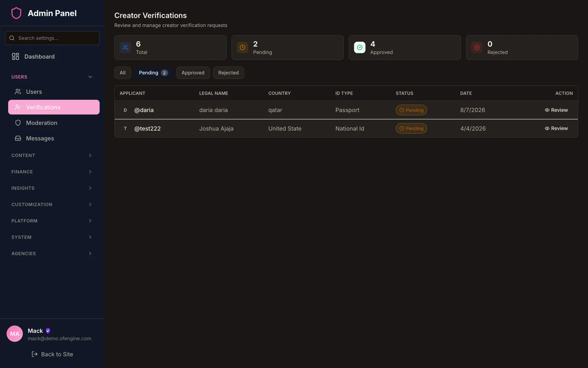The height and width of the screenshot is (368, 588).
Task: Expand the AGENCIES section
Action: (x=52, y=254)
